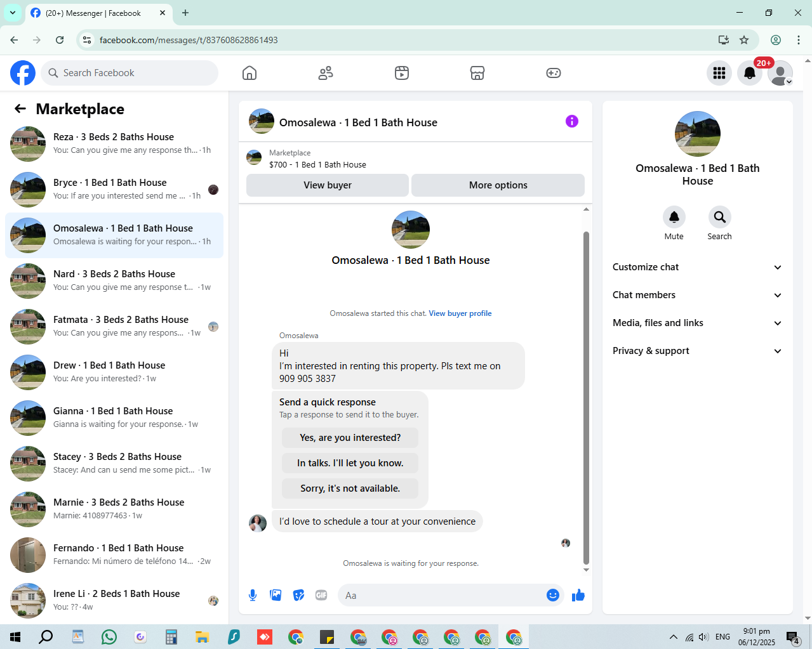Open the volume control in system tray
Image resolution: width=812 pixels, height=649 pixels.
(x=703, y=637)
